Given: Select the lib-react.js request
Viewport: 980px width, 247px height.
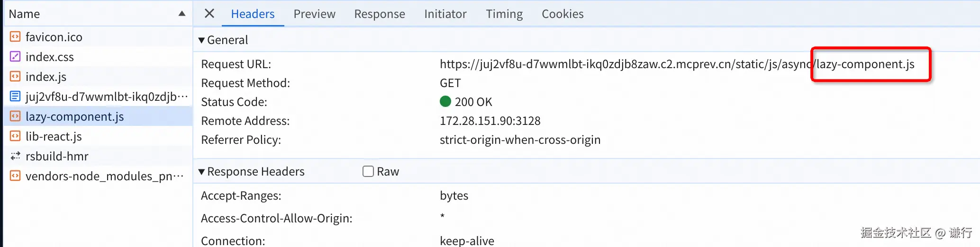Looking at the screenshot, I should pos(54,137).
